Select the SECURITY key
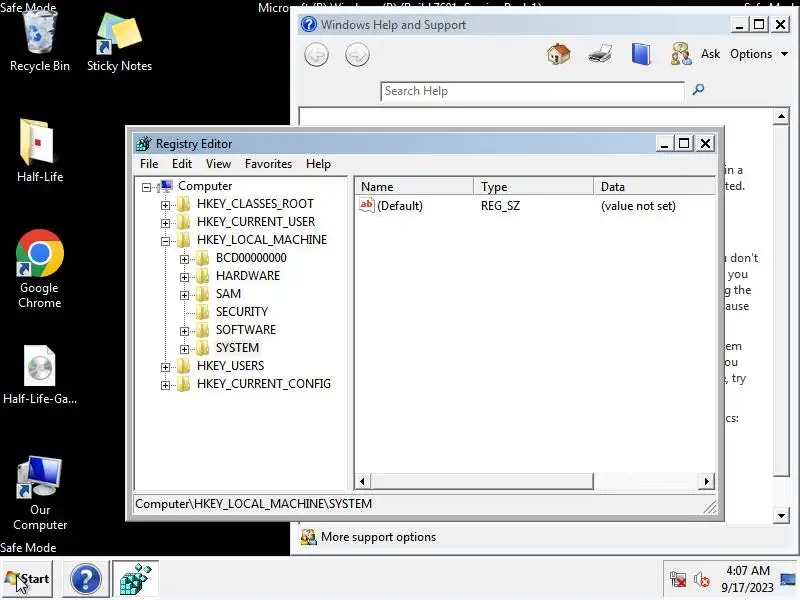The image size is (800, 600). pos(241,312)
